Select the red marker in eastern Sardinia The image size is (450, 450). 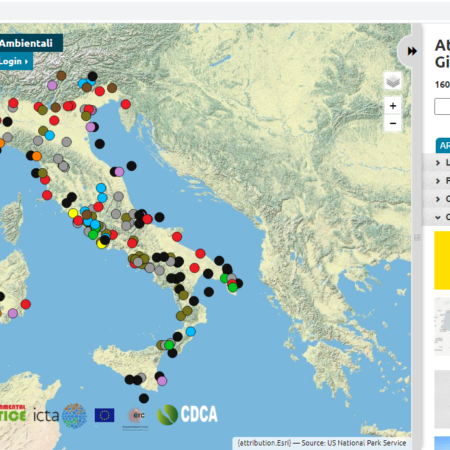click(x=26, y=304)
